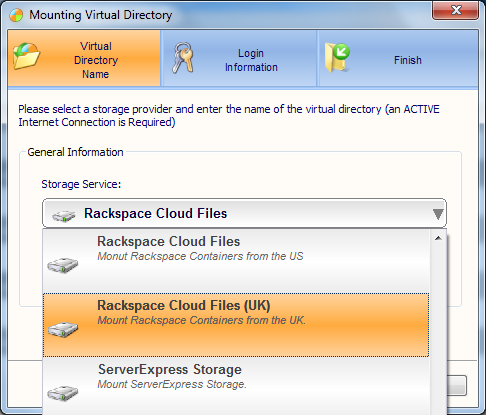Click the partially hidden button at bottom right

pos(457,386)
